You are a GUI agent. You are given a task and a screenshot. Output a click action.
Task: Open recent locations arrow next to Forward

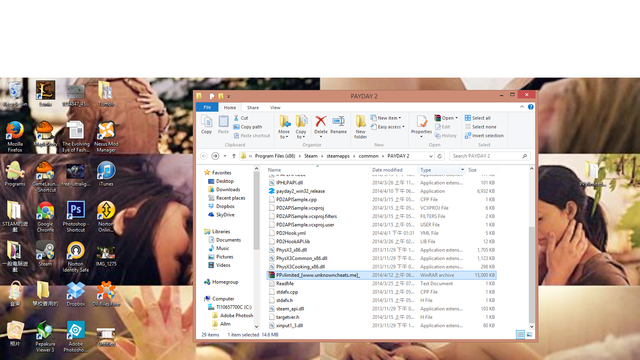click(x=225, y=156)
